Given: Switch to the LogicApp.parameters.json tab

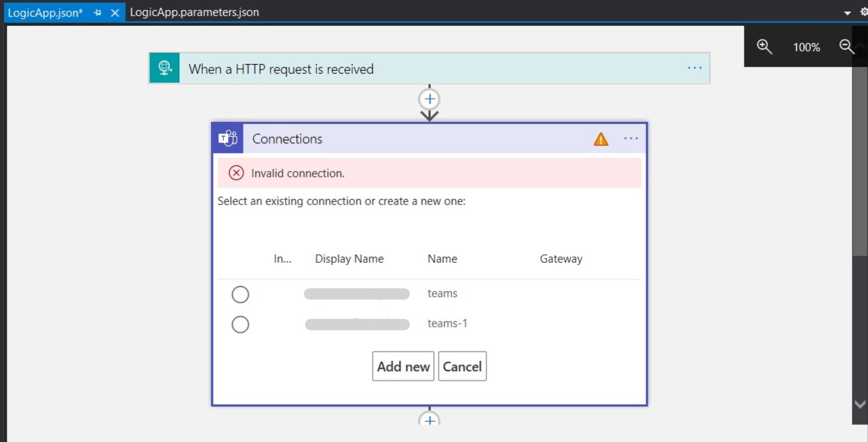Looking at the screenshot, I should [x=194, y=13].
